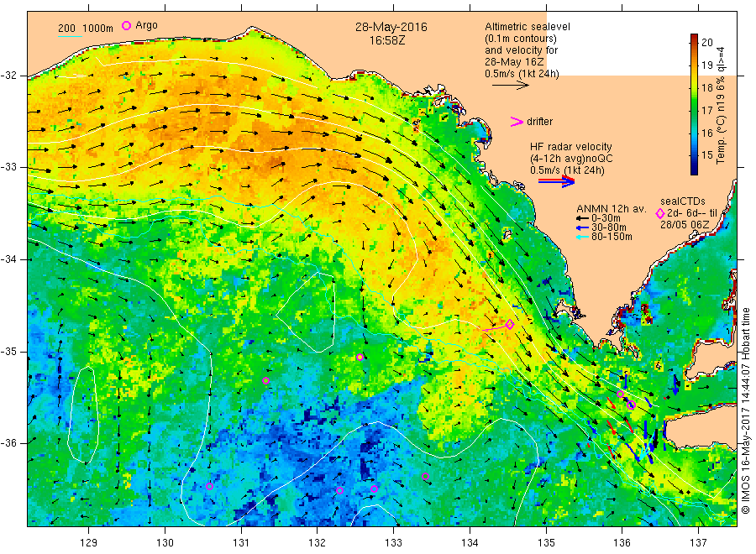This screenshot has height=554, width=756.
Task: Select Argo float marker near 132.75E, -36.5
Action: tap(374, 489)
